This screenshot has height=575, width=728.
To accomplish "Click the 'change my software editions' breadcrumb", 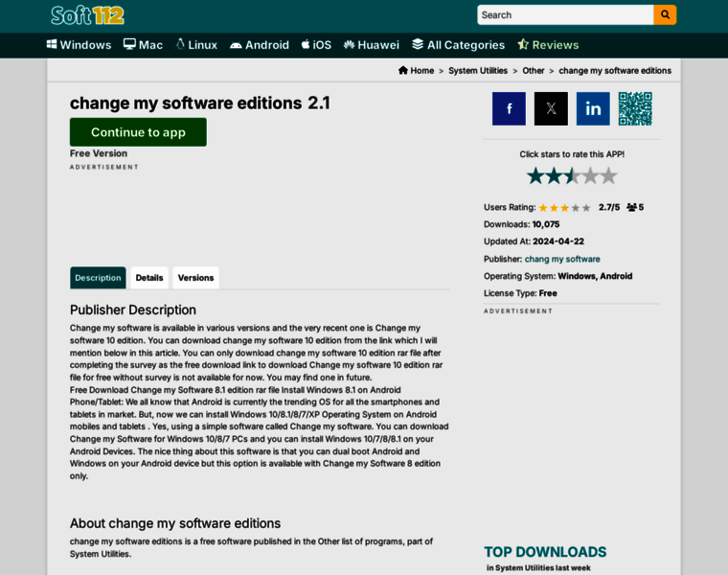I will 615,71.
